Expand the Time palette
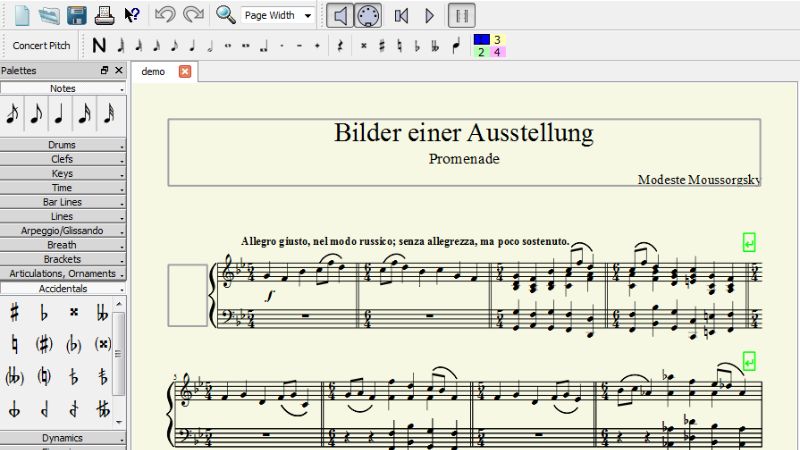 click(x=63, y=188)
